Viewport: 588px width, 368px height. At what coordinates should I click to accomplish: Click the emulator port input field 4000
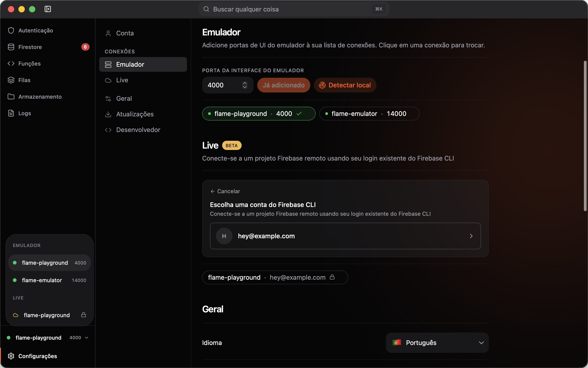(x=228, y=85)
